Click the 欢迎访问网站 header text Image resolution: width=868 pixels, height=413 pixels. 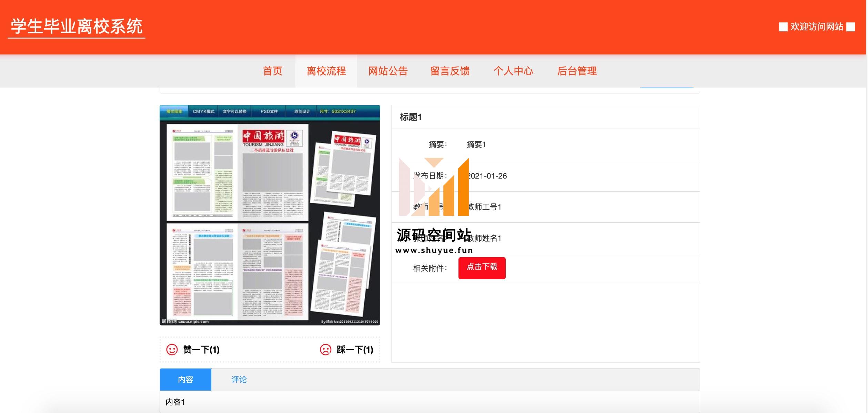pyautogui.click(x=817, y=27)
